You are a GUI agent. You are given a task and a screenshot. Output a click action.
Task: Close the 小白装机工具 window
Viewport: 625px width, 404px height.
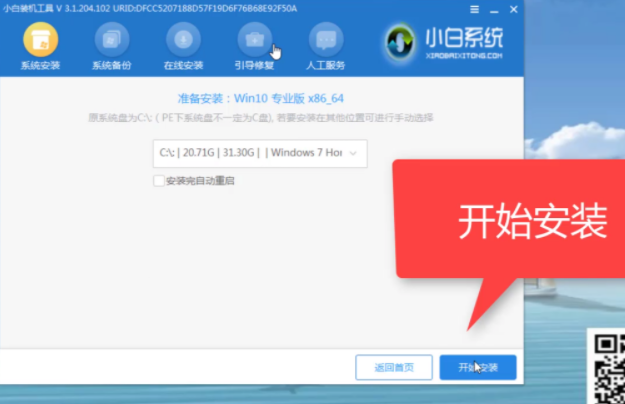pos(514,9)
